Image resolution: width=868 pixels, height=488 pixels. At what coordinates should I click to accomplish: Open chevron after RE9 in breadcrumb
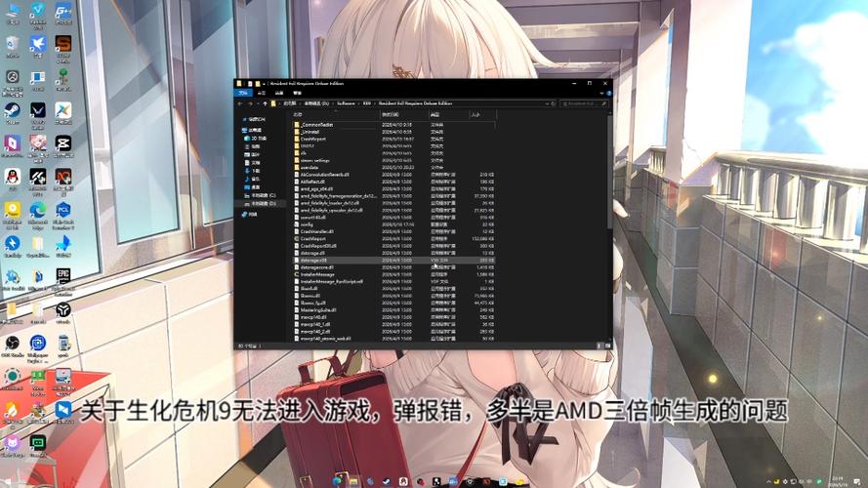coord(375,103)
